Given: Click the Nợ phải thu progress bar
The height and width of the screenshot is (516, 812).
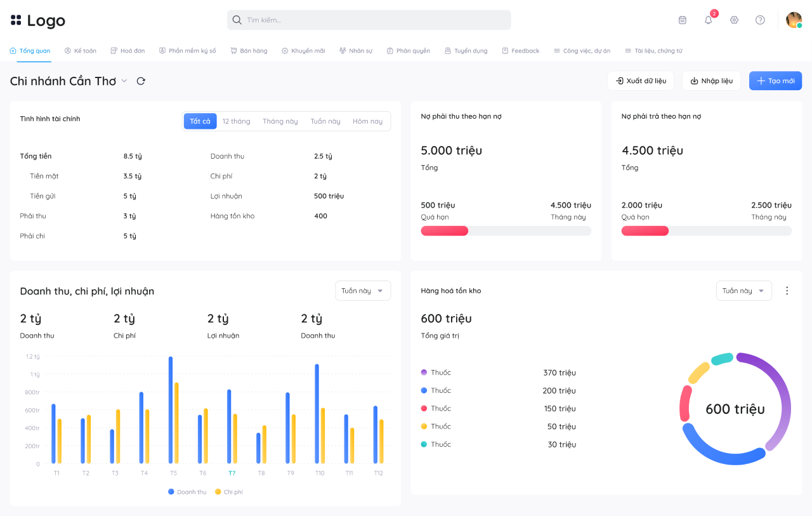Looking at the screenshot, I should 506,231.
